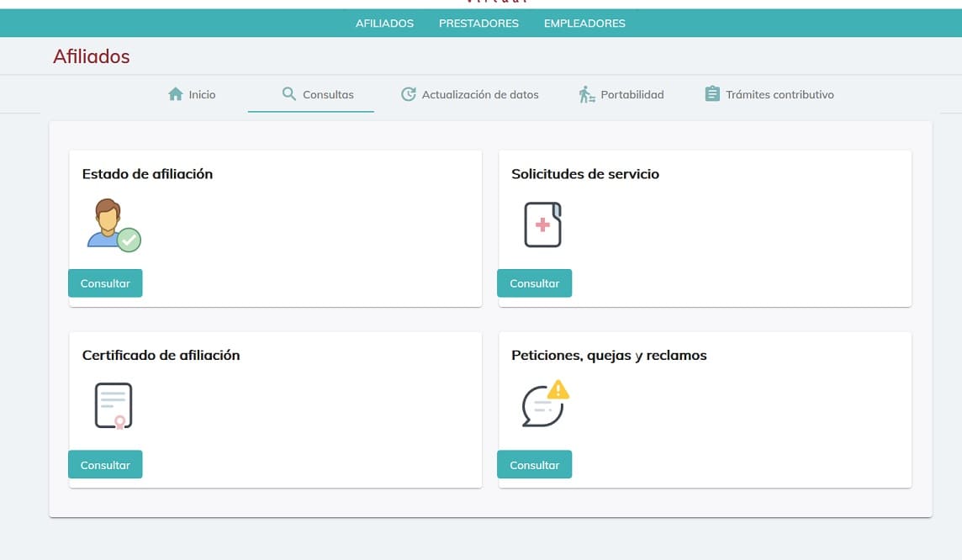This screenshot has width=962, height=560.
Task: Click the Afiliados page heading
Action: [x=92, y=56]
